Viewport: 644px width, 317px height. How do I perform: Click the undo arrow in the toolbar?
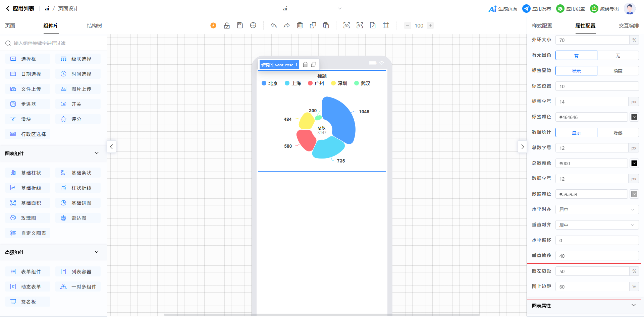[274, 25]
